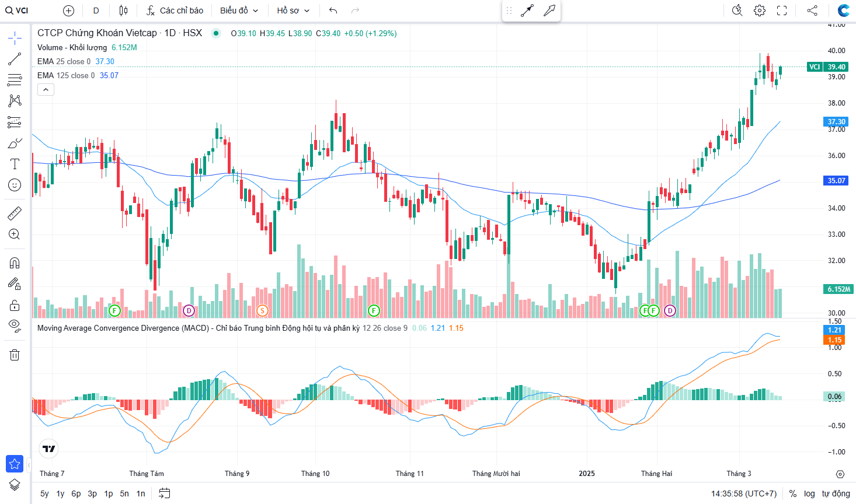856x504 pixels.
Task: Select the 6p time range
Action: (76, 494)
